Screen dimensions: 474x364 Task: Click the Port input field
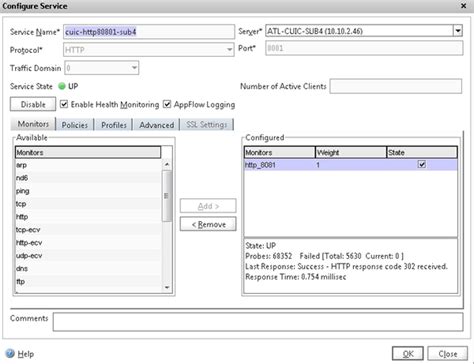pos(364,48)
